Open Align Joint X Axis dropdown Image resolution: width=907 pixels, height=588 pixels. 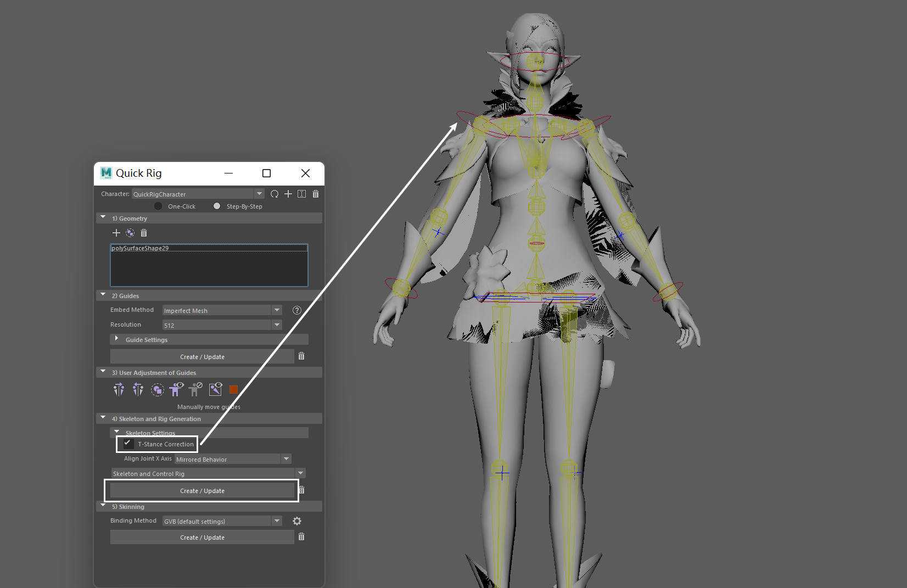[x=233, y=459]
